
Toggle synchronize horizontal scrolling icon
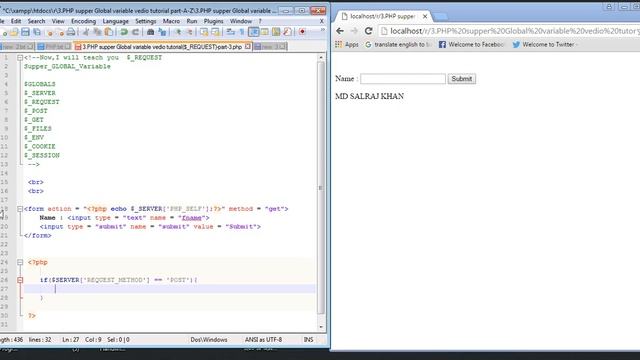[x=216, y=32]
